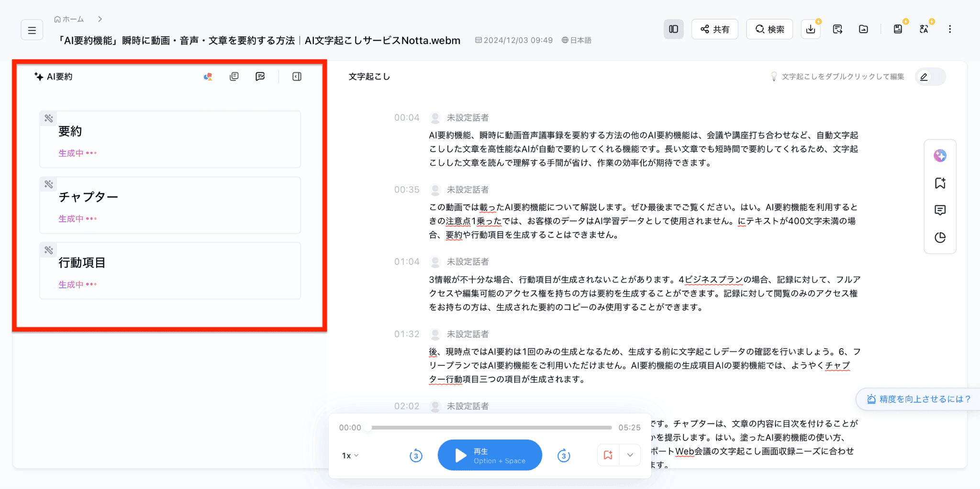Click the translate language icon
The width and height of the screenshot is (980, 489).
point(924,29)
